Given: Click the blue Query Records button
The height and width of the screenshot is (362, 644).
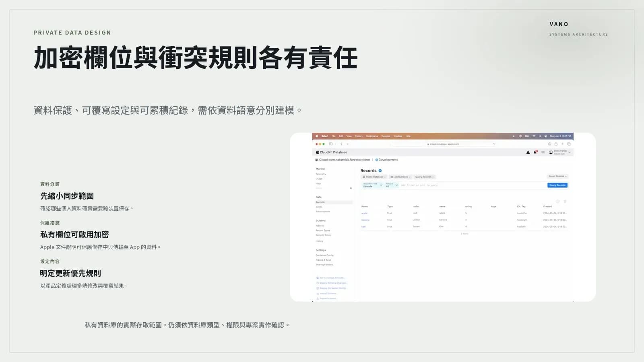Looking at the screenshot, I should pyautogui.click(x=557, y=185).
